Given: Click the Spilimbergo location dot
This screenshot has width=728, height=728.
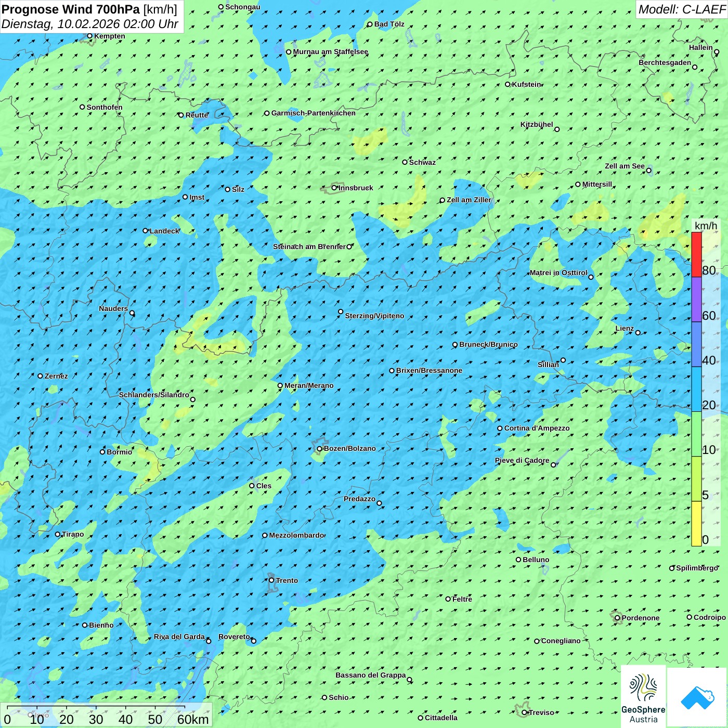Looking at the screenshot, I should (x=672, y=568).
